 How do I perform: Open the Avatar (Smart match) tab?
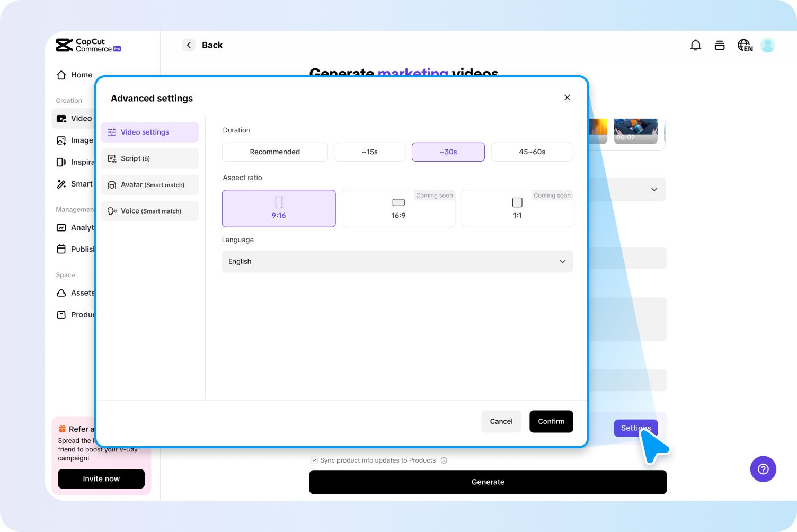click(150, 185)
